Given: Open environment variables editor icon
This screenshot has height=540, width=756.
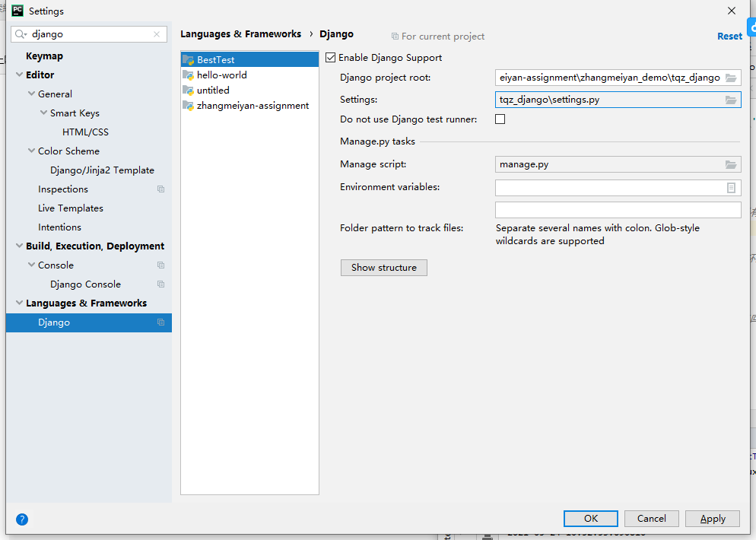Looking at the screenshot, I should tap(731, 188).
